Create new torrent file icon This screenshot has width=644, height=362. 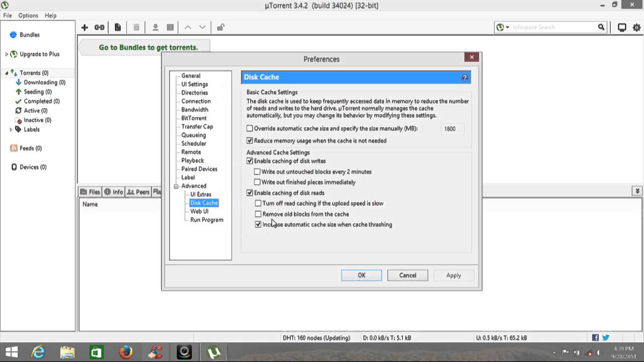point(118,27)
